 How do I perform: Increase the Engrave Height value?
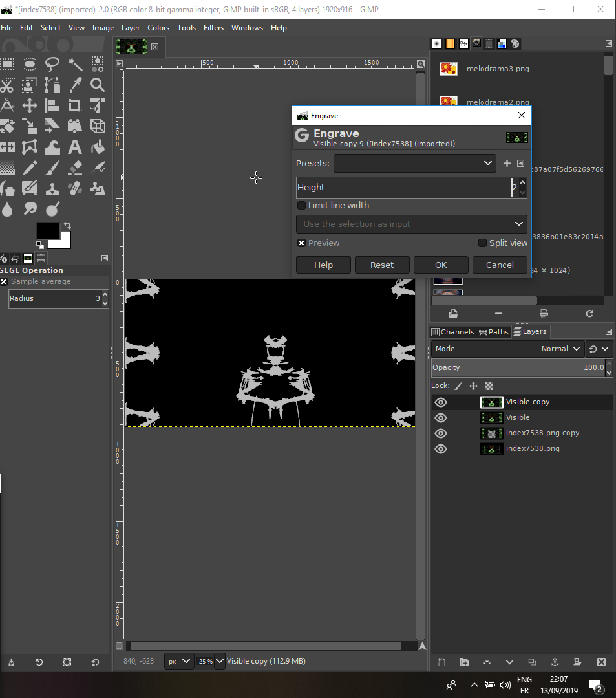tap(523, 182)
